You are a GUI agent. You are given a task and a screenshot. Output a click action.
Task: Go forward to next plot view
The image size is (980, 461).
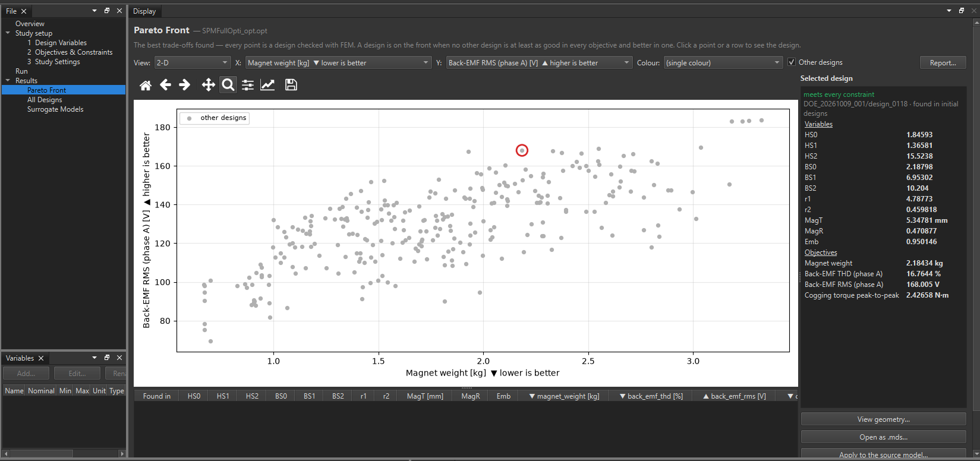(185, 85)
